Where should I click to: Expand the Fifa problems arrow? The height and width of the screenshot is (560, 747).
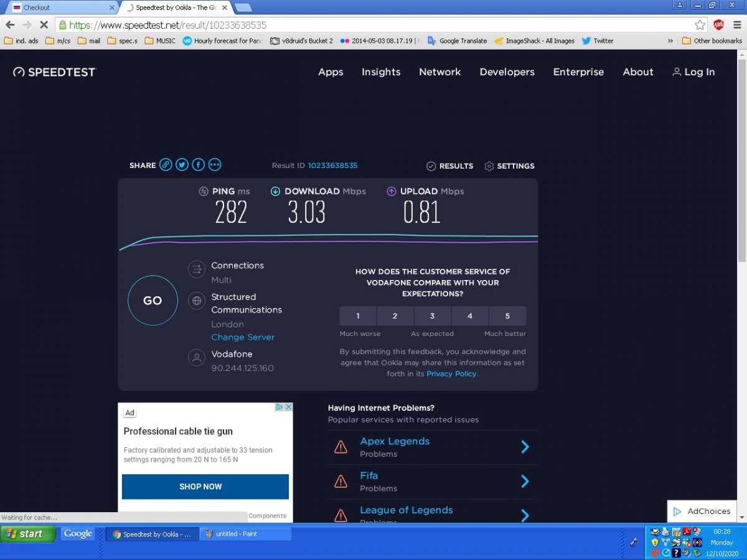point(525,481)
